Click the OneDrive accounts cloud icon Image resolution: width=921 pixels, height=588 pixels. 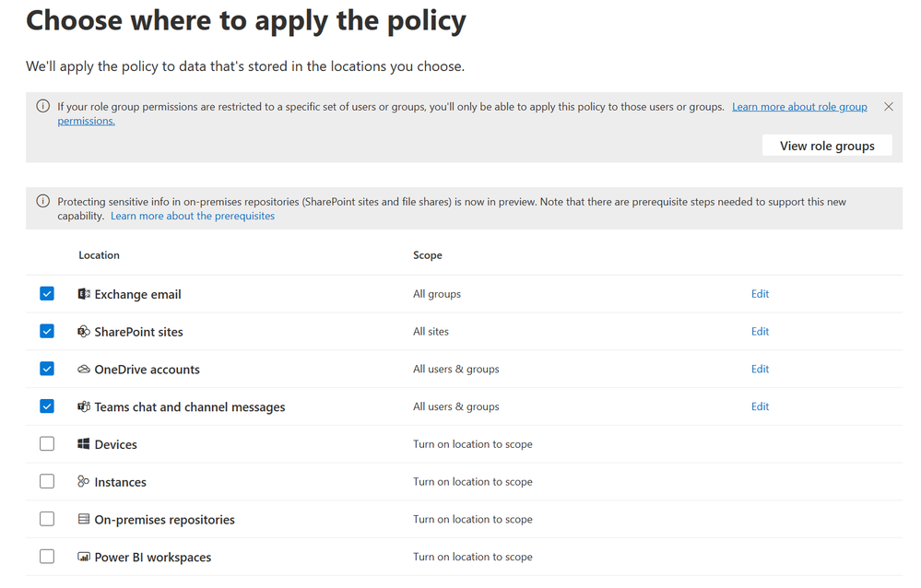pyautogui.click(x=84, y=370)
